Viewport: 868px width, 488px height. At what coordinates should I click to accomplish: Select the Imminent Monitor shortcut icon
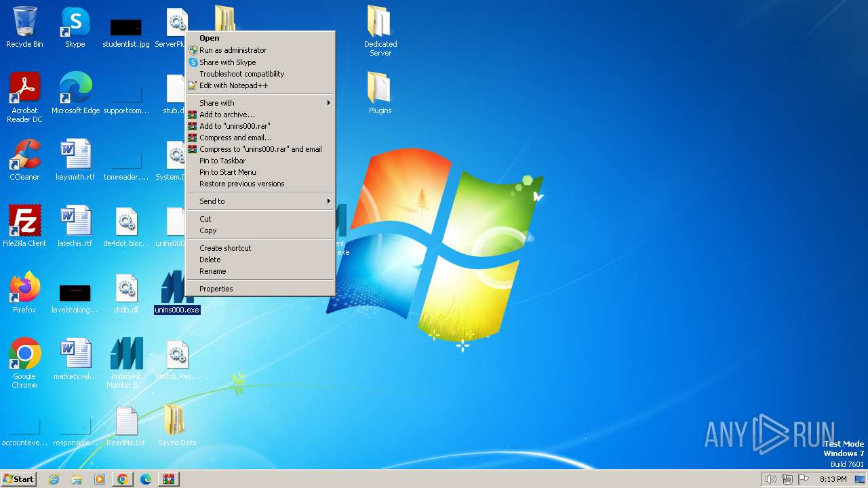pyautogui.click(x=126, y=363)
